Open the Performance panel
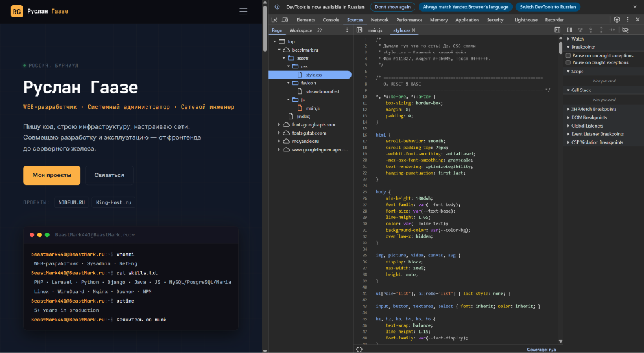 pyautogui.click(x=409, y=20)
